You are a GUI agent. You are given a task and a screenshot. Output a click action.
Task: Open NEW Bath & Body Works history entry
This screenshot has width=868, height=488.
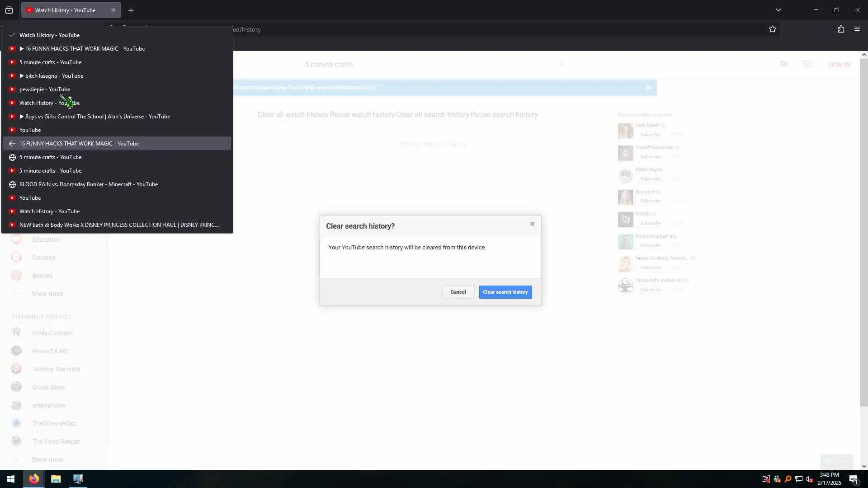[x=119, y=225]
